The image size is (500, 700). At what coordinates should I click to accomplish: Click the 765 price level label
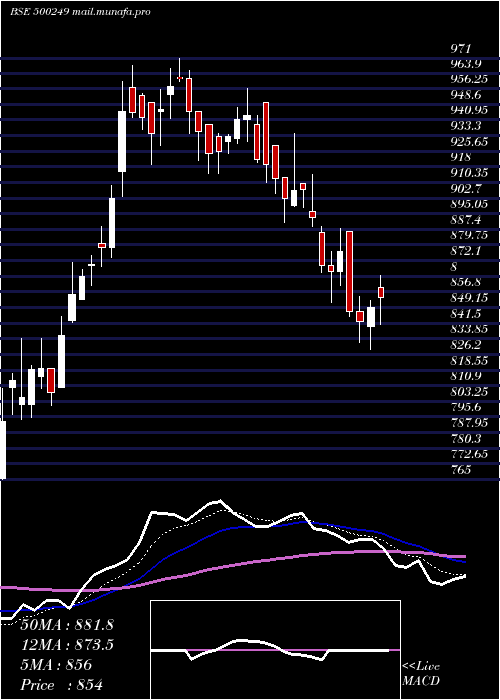(460, 469)
